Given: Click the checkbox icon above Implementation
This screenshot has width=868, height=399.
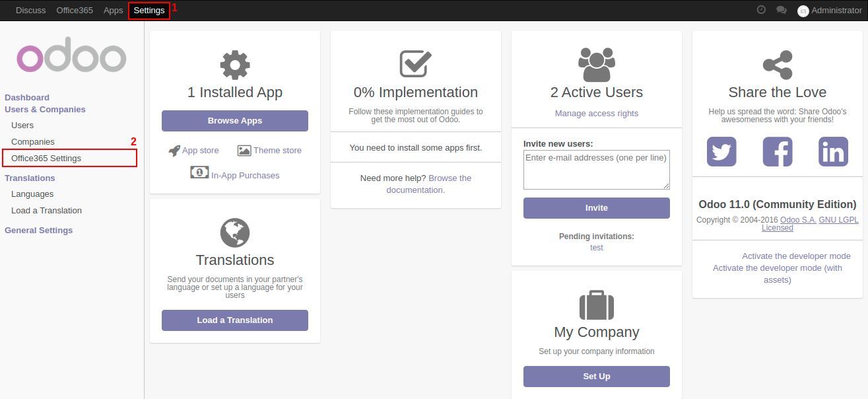Looking at the screenshot, I should click(416, 64).
